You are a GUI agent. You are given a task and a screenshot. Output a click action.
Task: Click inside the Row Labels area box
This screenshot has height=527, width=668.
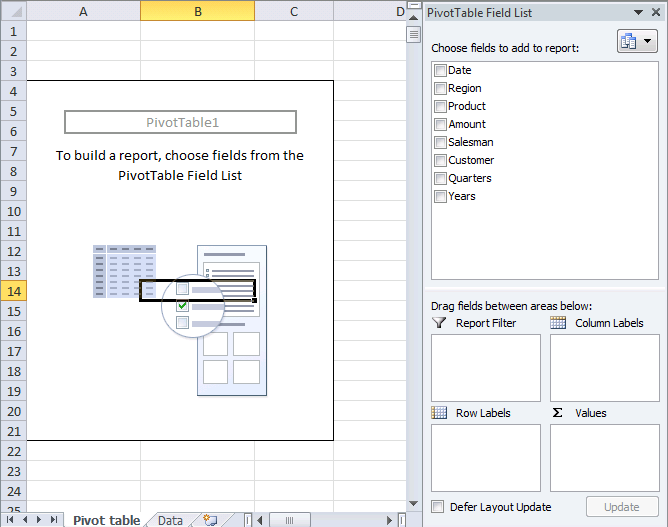pyautogui.click(x=486, y=458)
